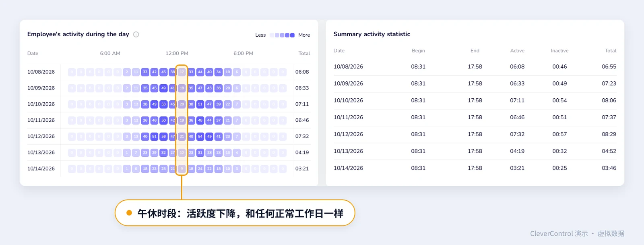Select the 6:00 PM time header
The width and height of the screenshot is (644, 245).
coord(243,53)
